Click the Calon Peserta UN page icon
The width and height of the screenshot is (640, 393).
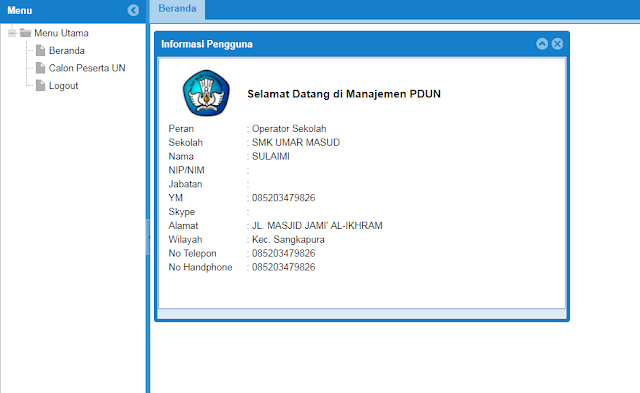tap(40, 68)
